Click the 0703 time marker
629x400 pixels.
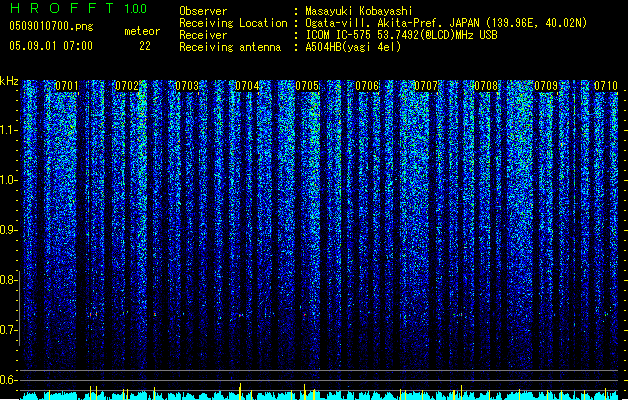click(x=187, y=86)
